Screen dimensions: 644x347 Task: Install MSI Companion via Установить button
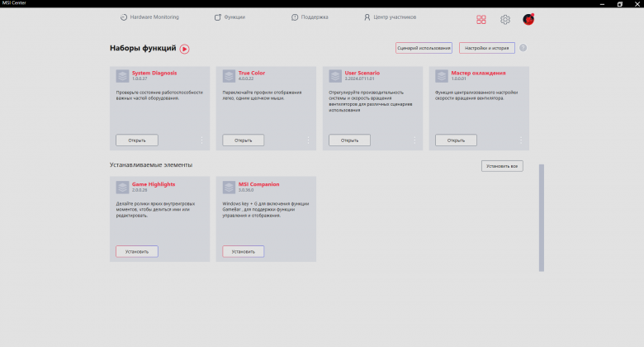243,252
